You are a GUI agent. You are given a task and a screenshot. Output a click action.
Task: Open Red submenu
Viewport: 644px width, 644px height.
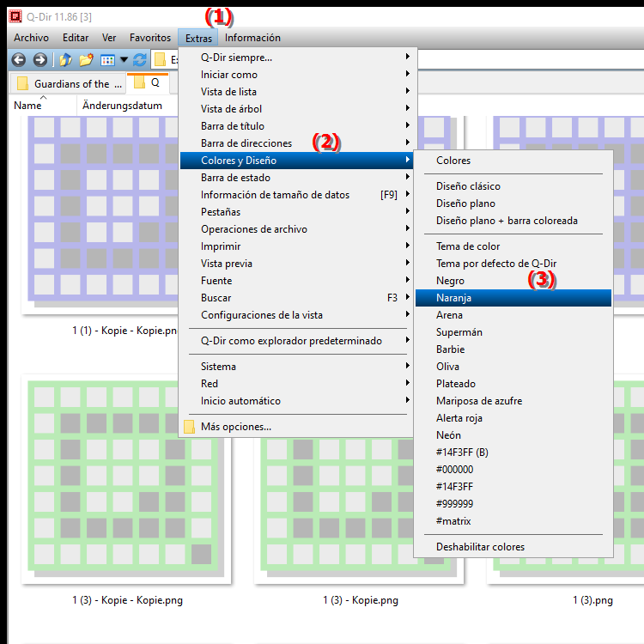pyautogui.click(x=296, y=384)
